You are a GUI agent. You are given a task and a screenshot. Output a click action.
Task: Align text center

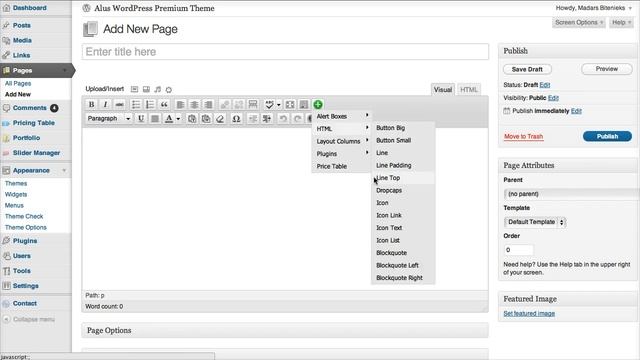tap(194, 104)
